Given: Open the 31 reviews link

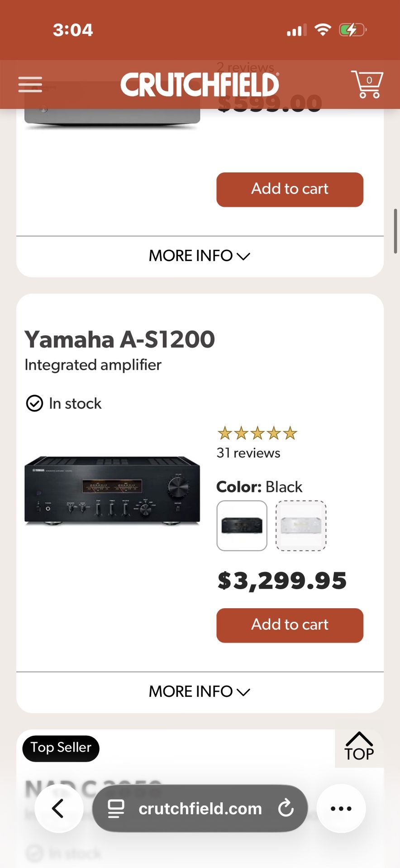Looking at the screenshot, I should coord(248,453).
